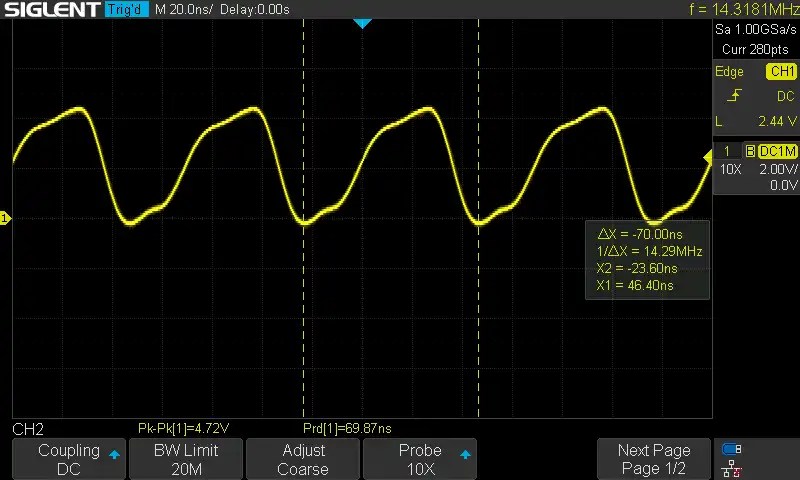The width and height of the screenshot is (800, 480).
Task: Click the channel 1 ground level marker
Action: [x=5, y=218]
